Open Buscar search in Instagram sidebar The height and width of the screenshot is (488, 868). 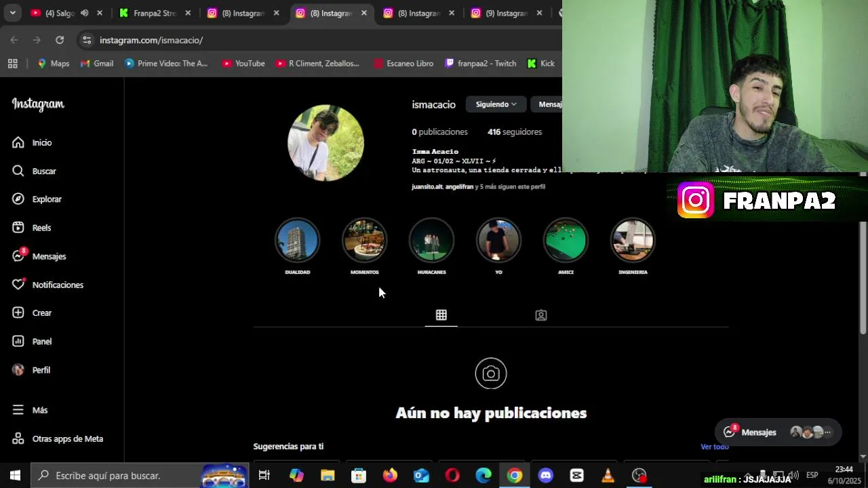tap(34, 171)
